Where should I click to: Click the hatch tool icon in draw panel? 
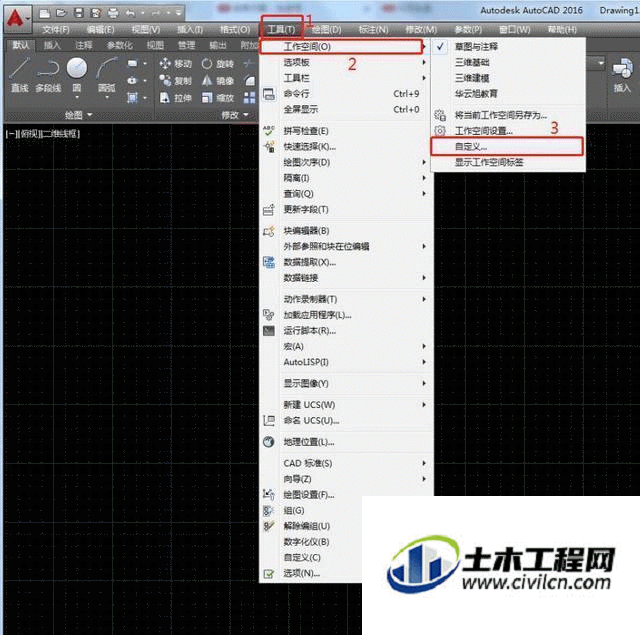(x=132, y=98)
